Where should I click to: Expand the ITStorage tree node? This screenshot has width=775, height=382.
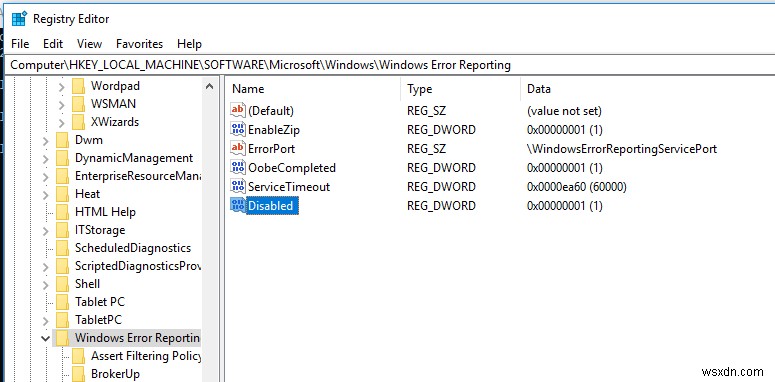[x=45, y=231]
